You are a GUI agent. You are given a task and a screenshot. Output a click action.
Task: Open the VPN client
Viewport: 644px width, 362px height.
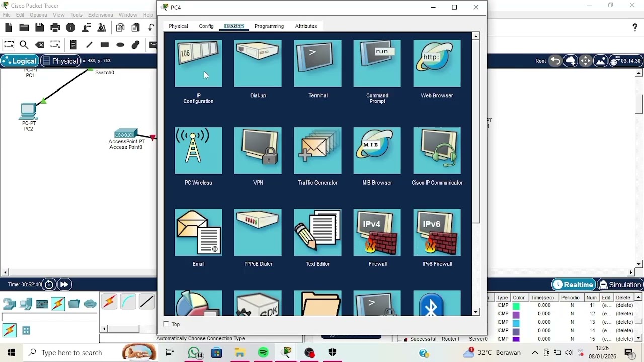pyautogui.click(x=258, y=151)
